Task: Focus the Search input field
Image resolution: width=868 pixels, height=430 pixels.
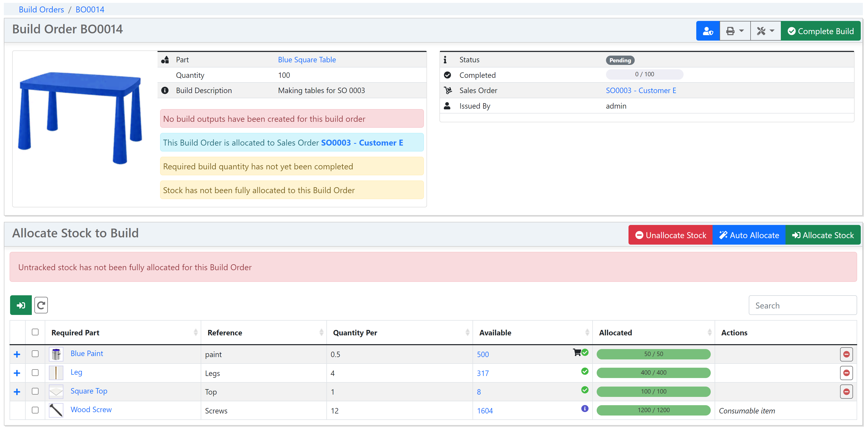Action: (x=802, y=305)
